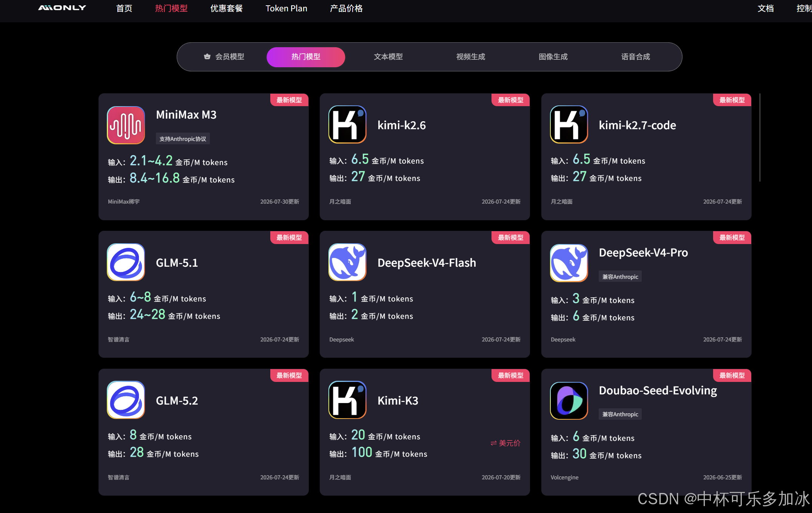Open the Kimi-K3 model title

tap(398, 400)
